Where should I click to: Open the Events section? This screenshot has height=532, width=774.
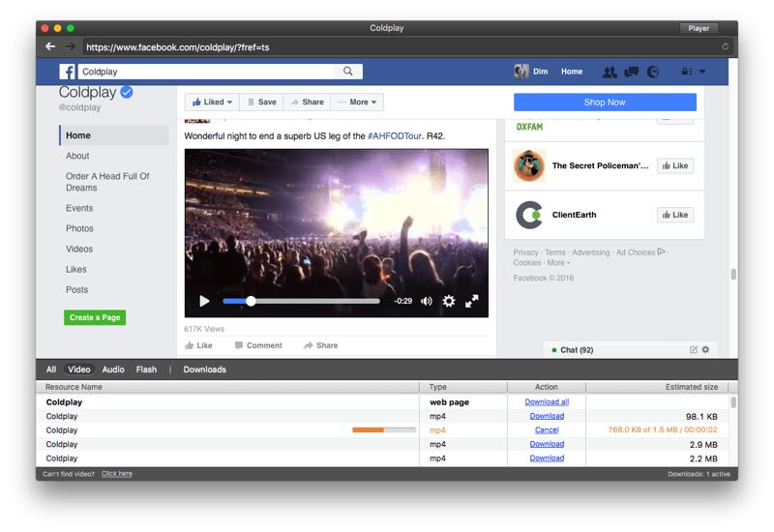(79, 208)
